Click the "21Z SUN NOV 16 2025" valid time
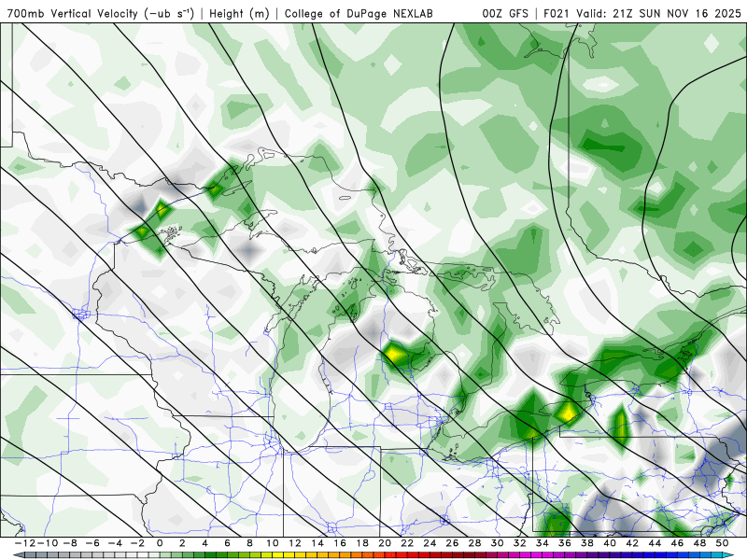Viewport: 747px width, 560px height. [x=677, y=13]
